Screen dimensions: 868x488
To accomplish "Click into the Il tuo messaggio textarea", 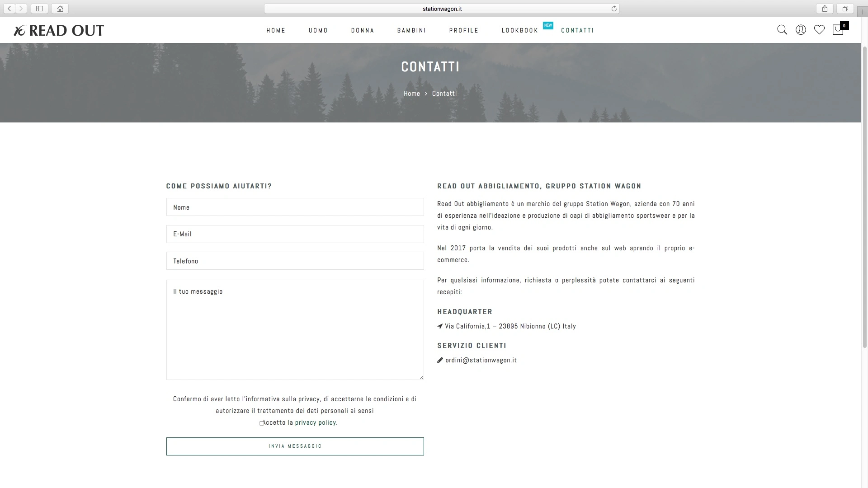I will [295, 330].
